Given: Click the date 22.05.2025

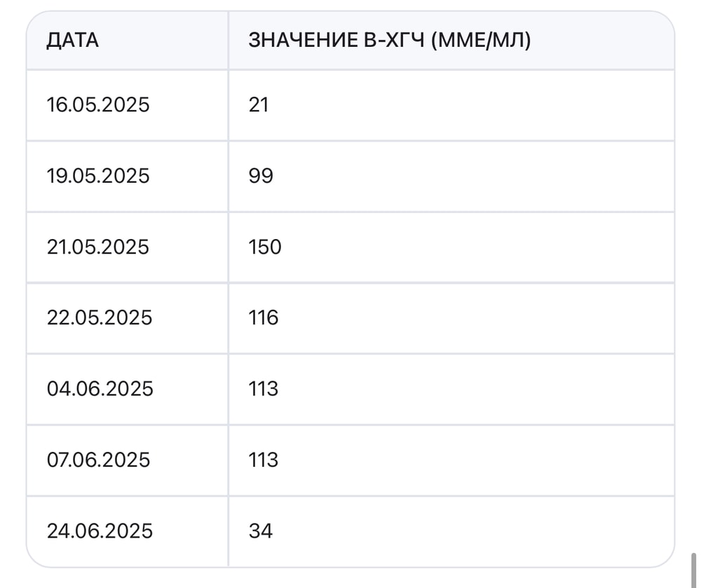Looking at the screenshot, I should (99, 317).
